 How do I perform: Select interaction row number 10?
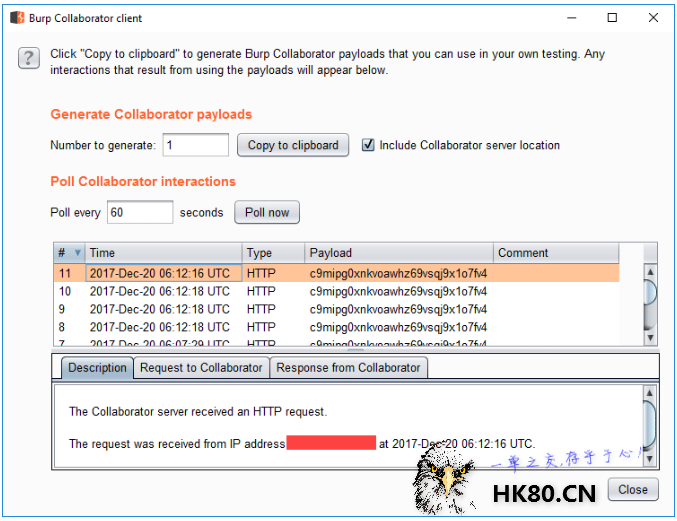coord(336,291)
